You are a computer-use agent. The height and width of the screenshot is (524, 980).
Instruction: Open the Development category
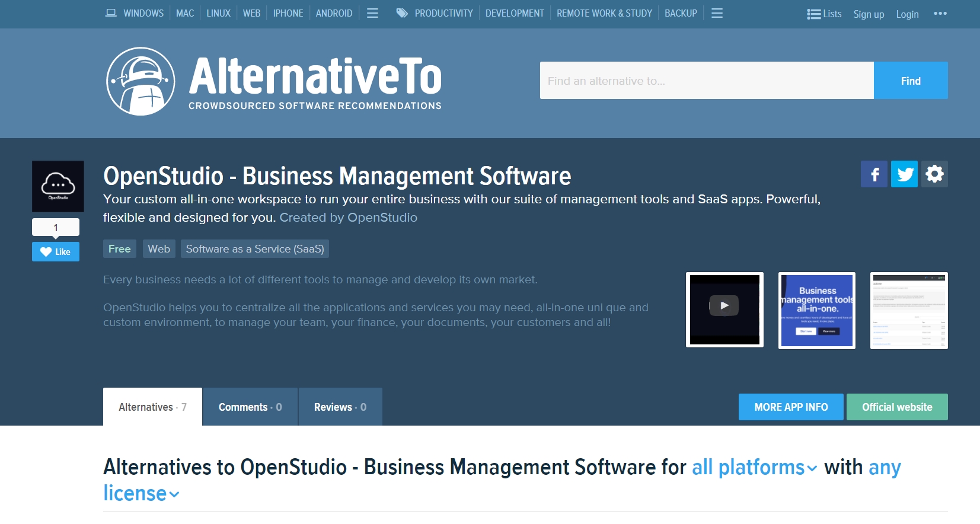point(515,13)
